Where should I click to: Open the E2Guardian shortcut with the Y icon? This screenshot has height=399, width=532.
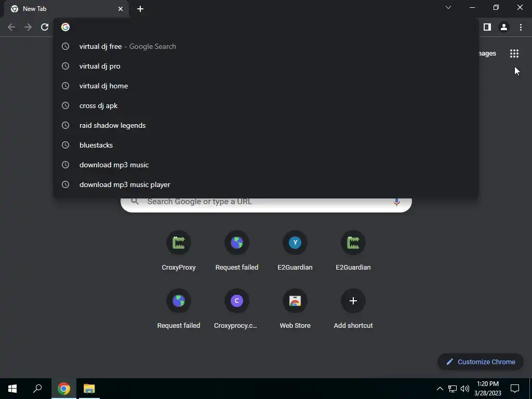click(295, 251)
